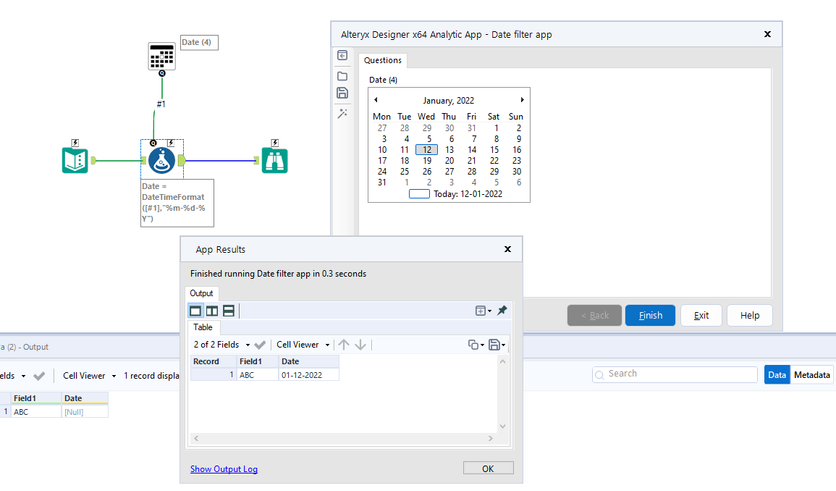Viewport: 836px width, 491px height.
Task: Select January 19 in the calendar
Action: click(427, 160)
